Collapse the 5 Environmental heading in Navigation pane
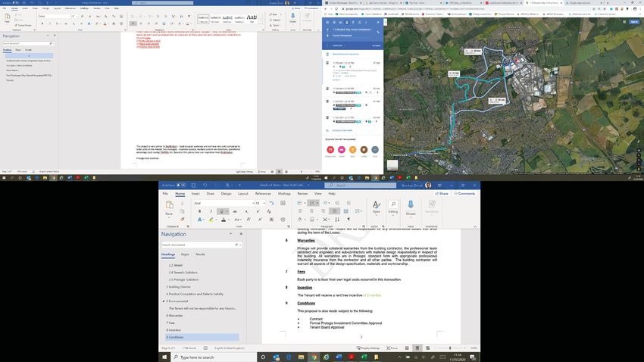Image resolution: width=644 pixels, height=362 pixels. (x=164, y=301)
